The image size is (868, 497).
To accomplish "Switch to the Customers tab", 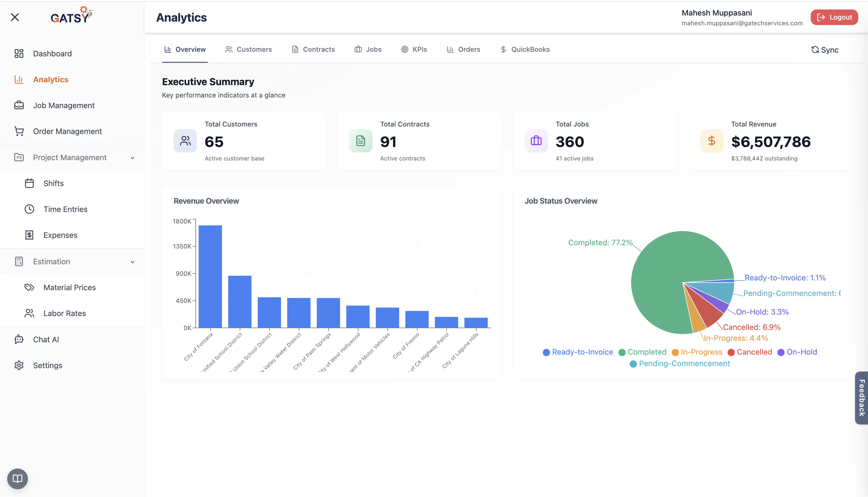I will [x=248, y=49].
